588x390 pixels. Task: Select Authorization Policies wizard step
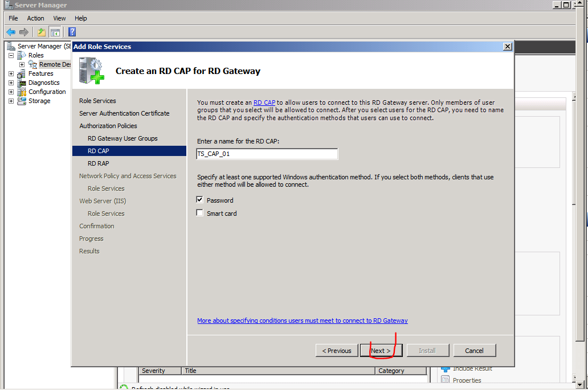pos(108,126)
